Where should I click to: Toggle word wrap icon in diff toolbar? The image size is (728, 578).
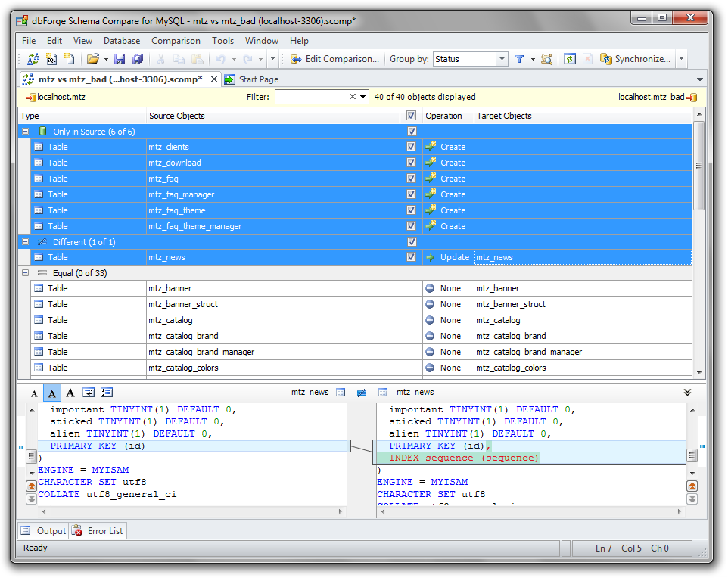89,393
